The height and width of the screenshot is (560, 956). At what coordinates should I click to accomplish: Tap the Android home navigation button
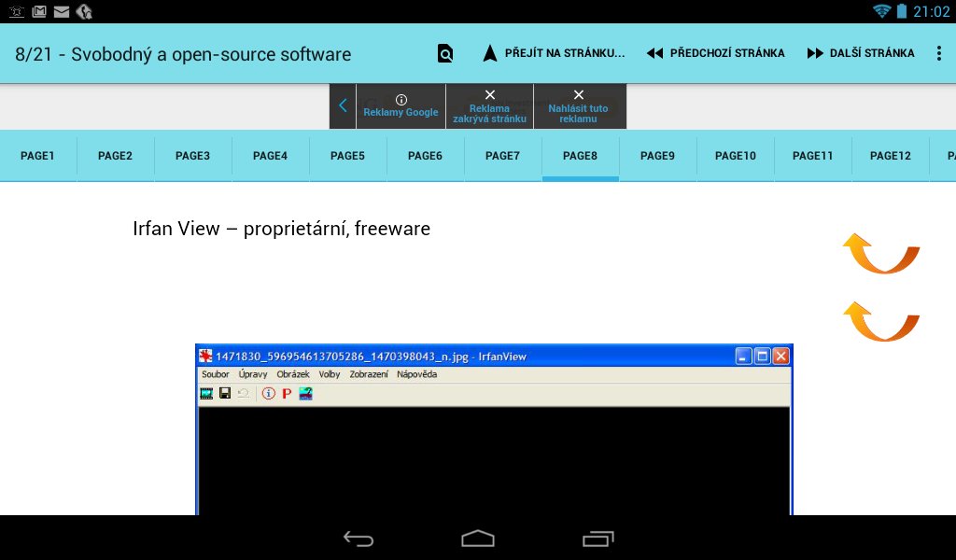[x=478, y=539]
